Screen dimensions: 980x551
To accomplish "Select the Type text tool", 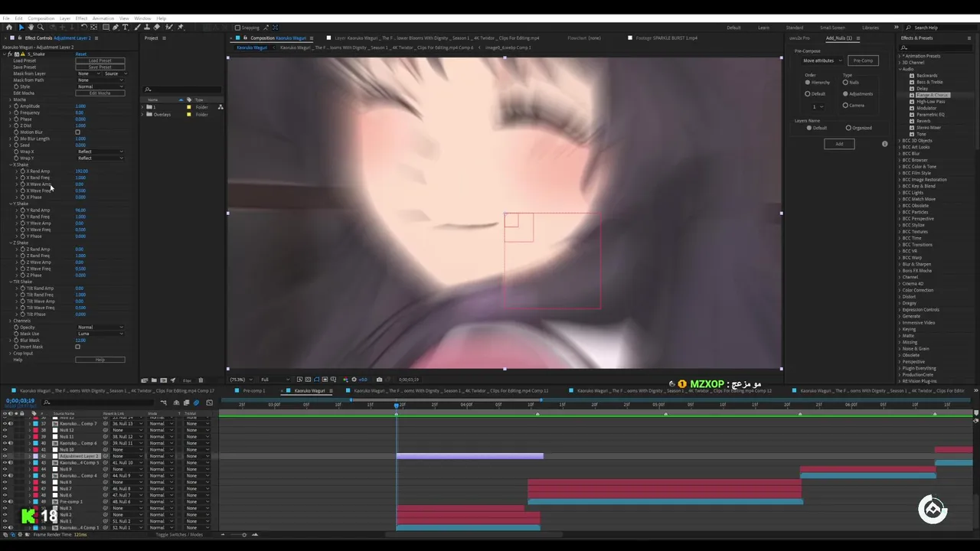I will coord(125,27).
